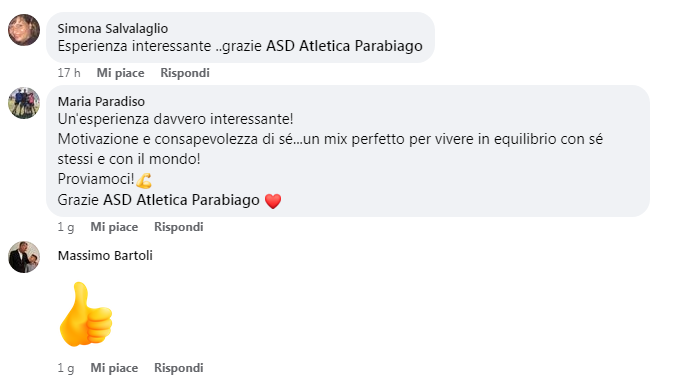This screenshot has height=388, width=679.
Task: Click the Massimo Bartoli name link
Action: [x=105, y=255]
